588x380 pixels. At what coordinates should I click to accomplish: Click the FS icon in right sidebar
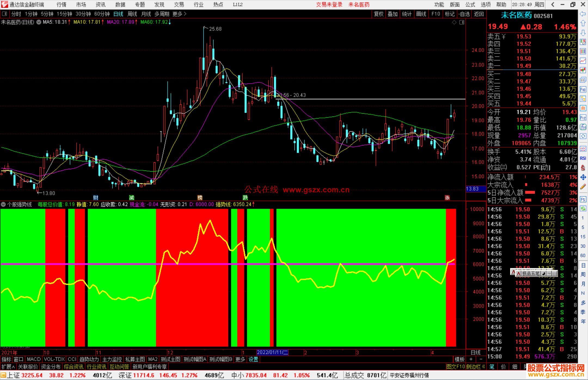(583, 199)
